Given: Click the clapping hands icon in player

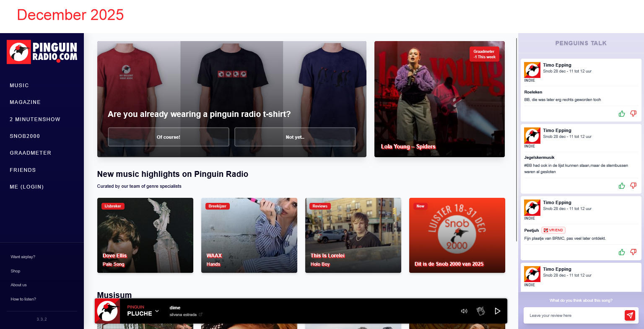Looking at the screenshot, I should pyautogui.click(x=480, y=311).
